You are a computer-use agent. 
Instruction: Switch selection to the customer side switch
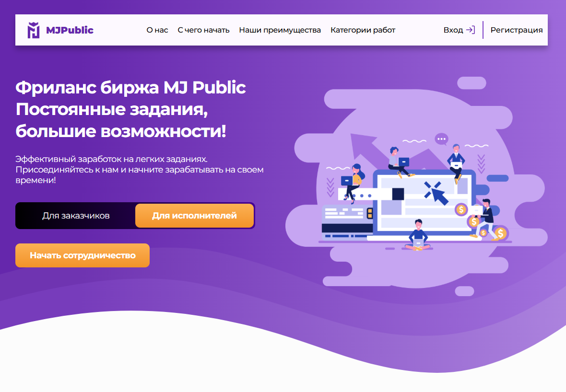[75, 215]
